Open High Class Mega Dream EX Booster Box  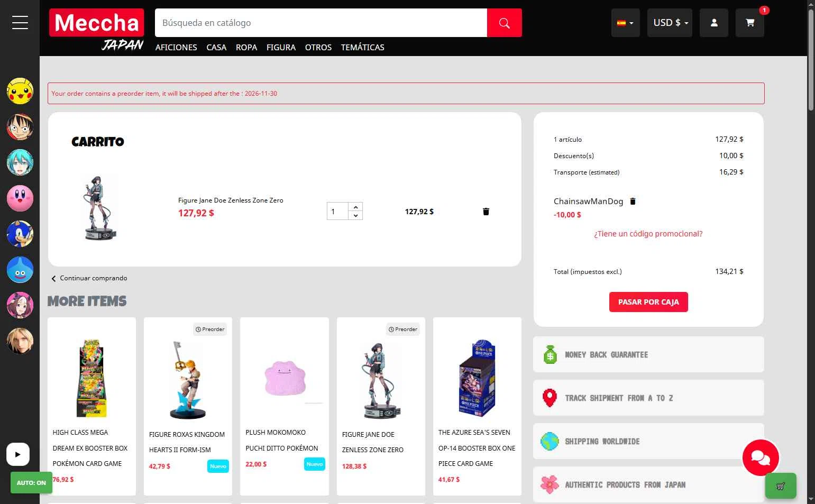point(90,448)
